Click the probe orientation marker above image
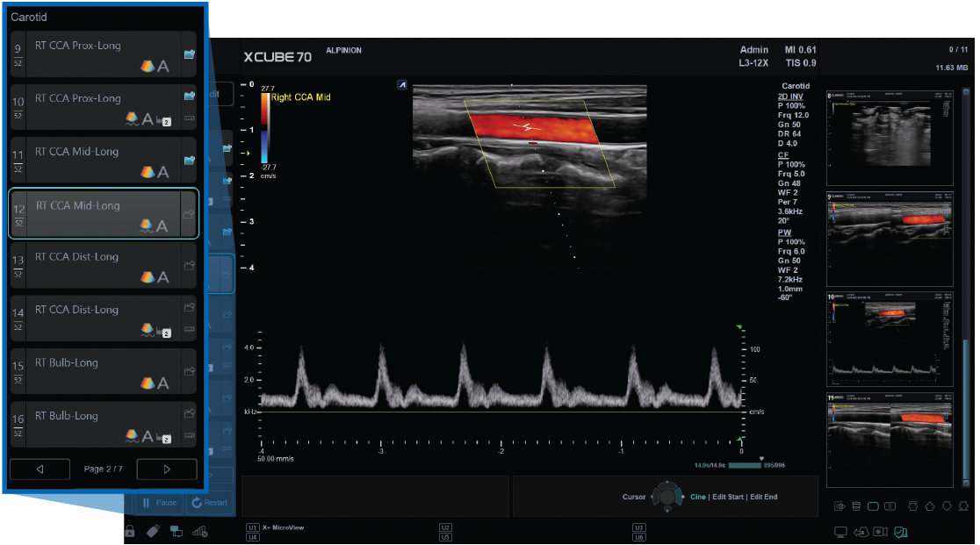 402,85
